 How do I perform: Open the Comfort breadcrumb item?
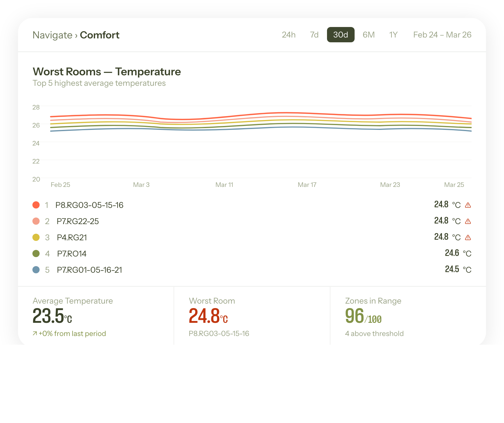[x=99, y=35]
